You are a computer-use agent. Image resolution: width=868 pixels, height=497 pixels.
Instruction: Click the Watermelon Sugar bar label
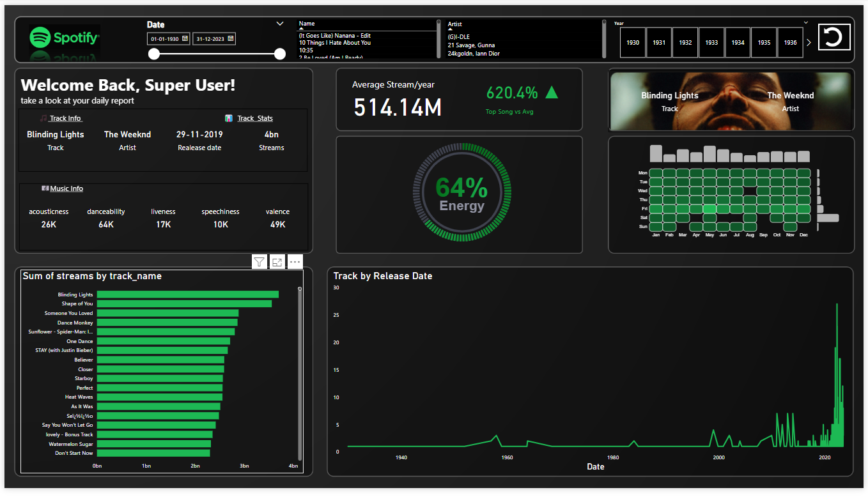pyautogui.click(x=70, y=443)
